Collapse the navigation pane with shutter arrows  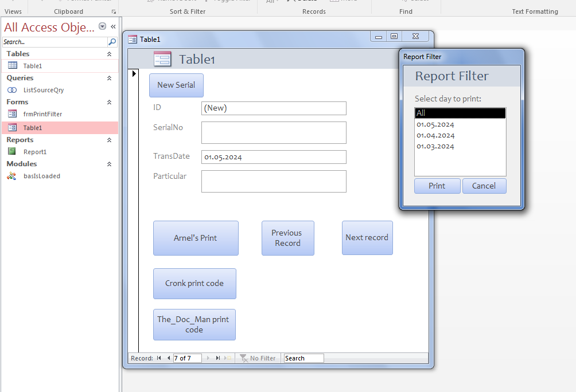(x=113, y=26)
